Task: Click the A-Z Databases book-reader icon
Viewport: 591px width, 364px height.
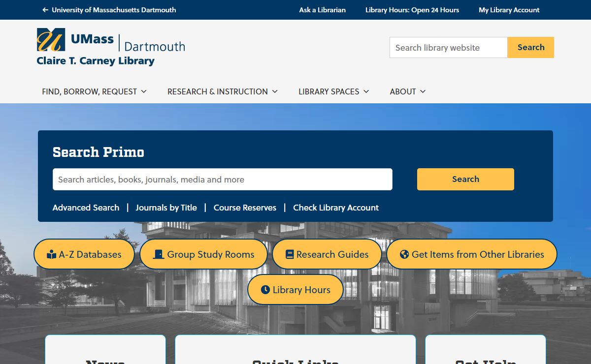Action: [x=52, y=254]
